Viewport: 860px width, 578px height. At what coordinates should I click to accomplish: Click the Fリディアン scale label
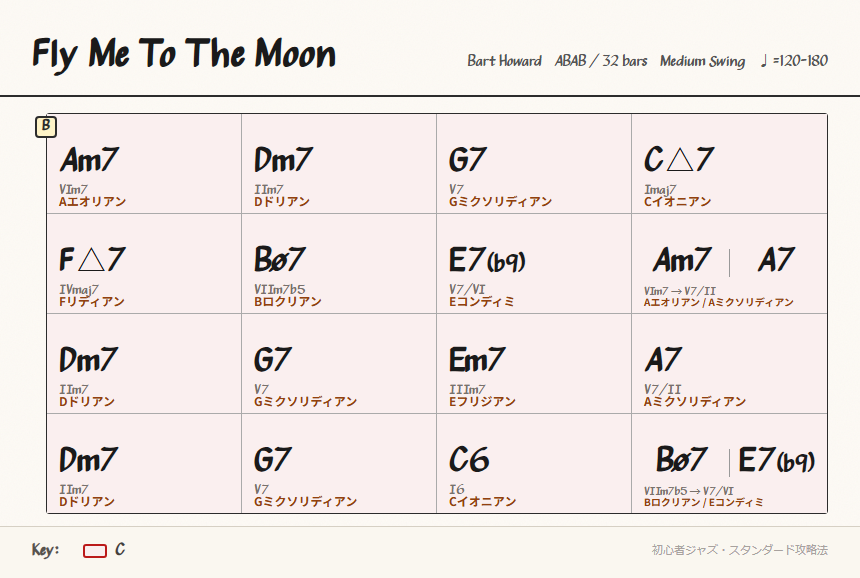tap(92, 302)
